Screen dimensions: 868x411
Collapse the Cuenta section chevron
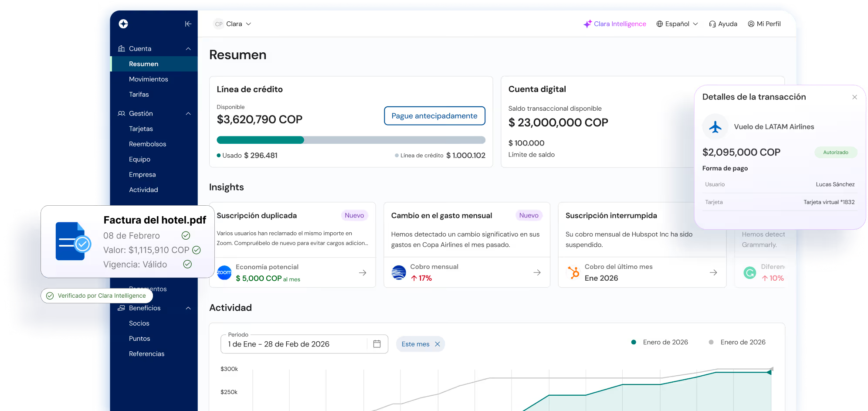(x=188, y=48)
